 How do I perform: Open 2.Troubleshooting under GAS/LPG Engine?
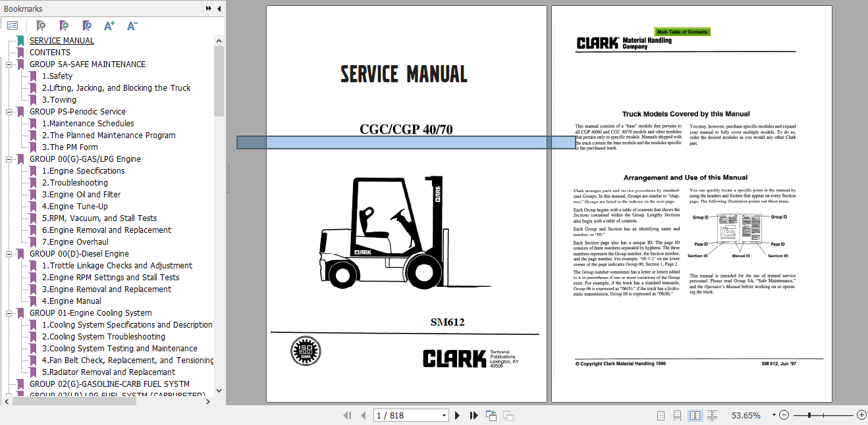(74, 182)
